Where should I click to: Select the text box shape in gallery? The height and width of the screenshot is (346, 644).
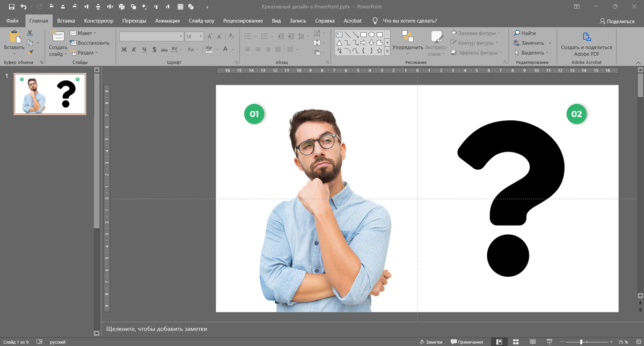(x=339, y=34)
